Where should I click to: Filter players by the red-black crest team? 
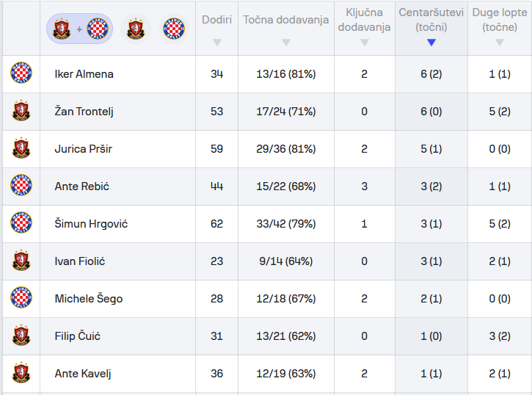tap(135, 29)
